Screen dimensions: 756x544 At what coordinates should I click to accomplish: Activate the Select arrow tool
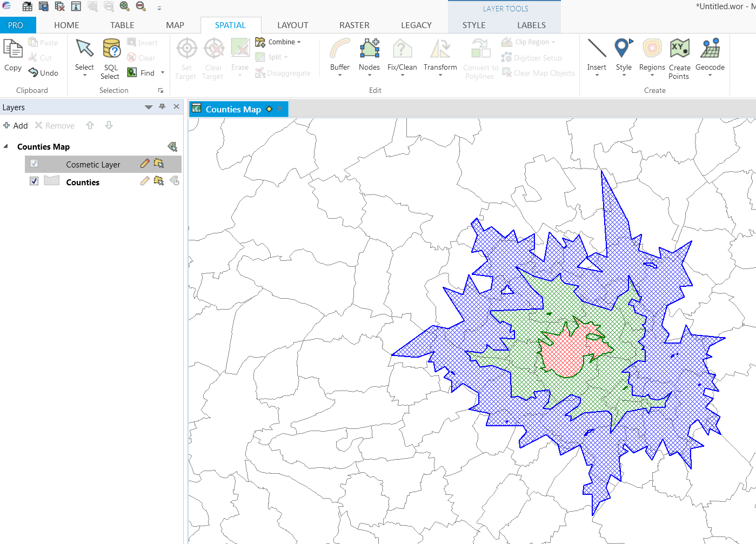pyautogui.click(x=84, y=57)
